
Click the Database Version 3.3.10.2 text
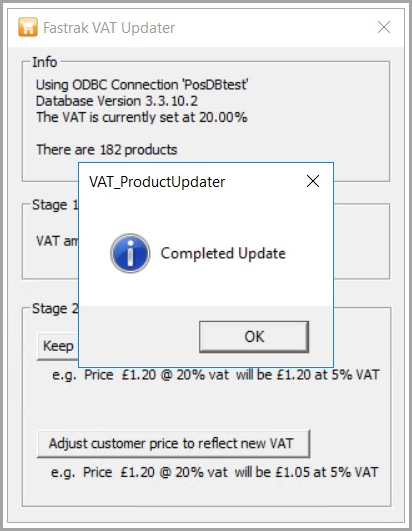point(117,101)
